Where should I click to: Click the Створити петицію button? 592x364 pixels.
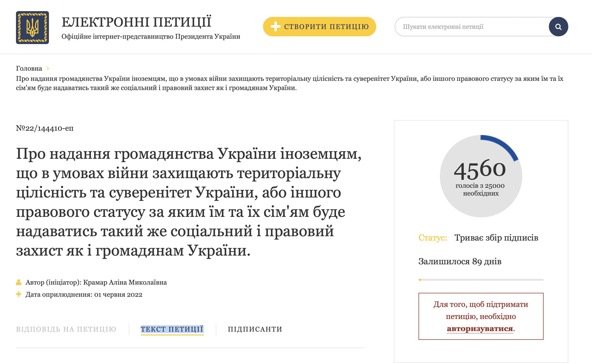coord(319,27)
